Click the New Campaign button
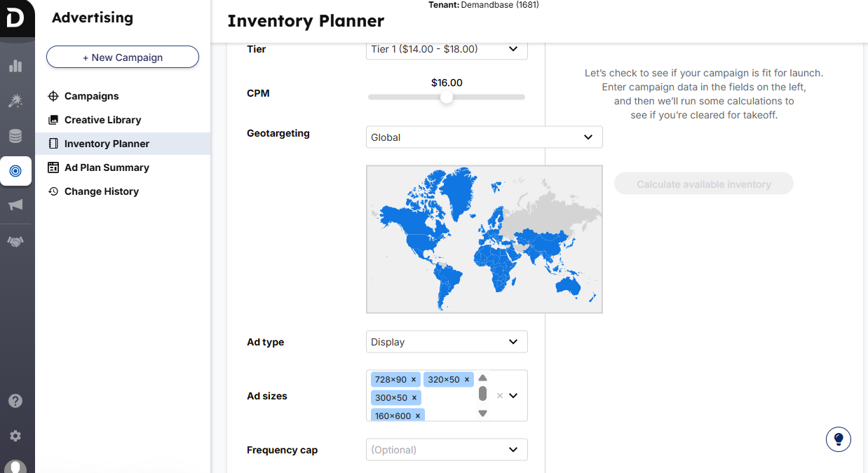 [x=122, y=57]
